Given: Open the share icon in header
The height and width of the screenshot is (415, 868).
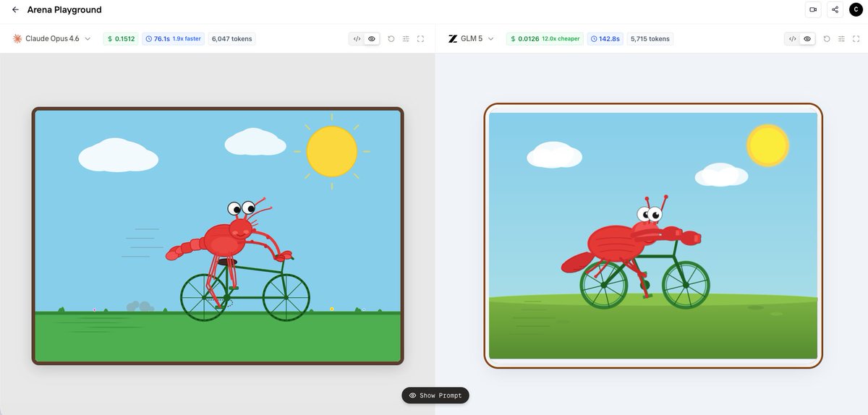Looking at the screenshot, I should pos(835,9).
